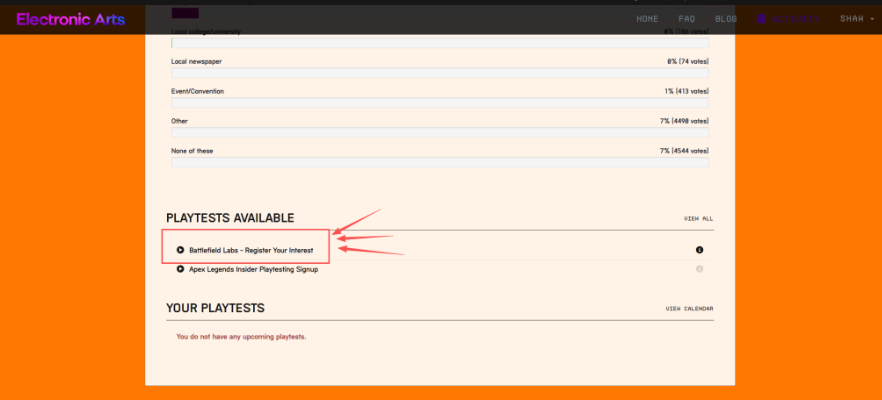Click the Activity calendar icon

tap(761, 19)
